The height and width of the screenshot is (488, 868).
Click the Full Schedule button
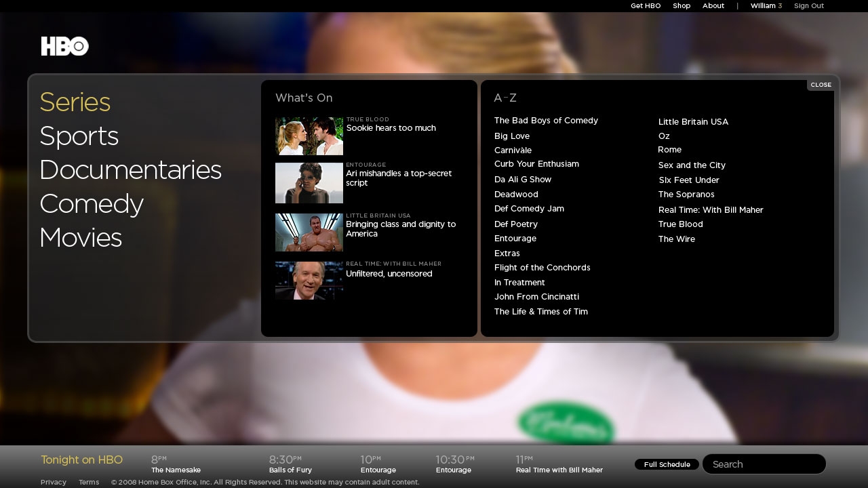click(667, 464)
